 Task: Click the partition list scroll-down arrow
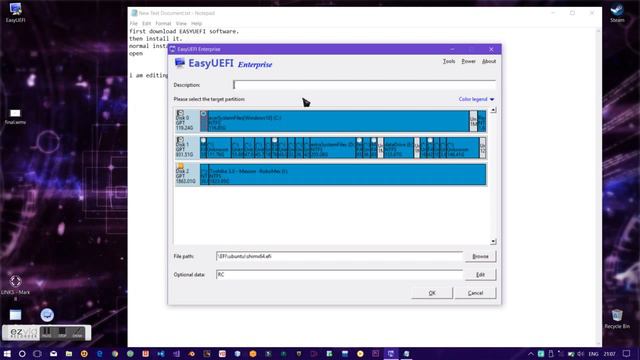point(493,241)
